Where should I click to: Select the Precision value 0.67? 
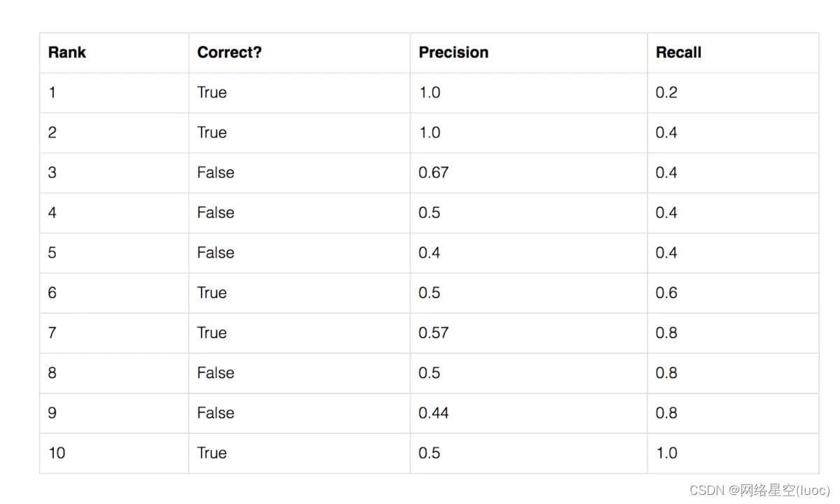click(x=433, y=173)
